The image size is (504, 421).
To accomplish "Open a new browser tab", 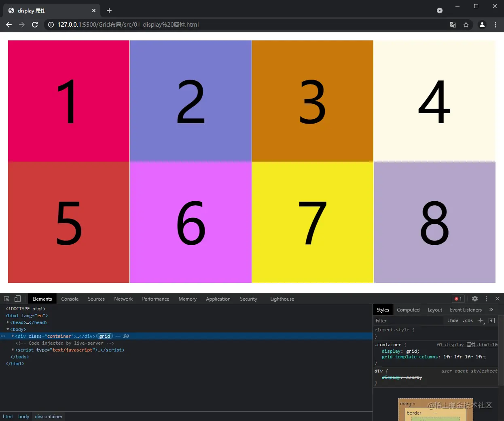I will click(x=109, y=11).
